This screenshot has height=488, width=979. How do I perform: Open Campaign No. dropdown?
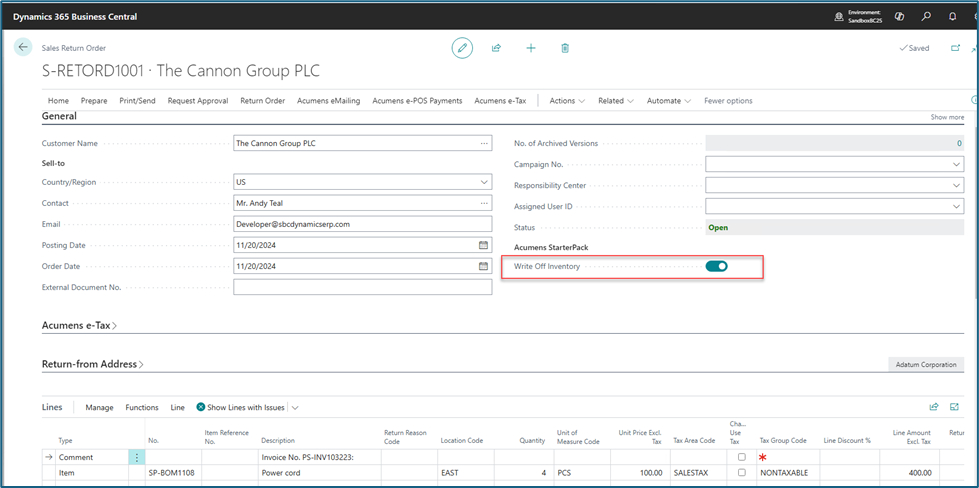[957, 165]
